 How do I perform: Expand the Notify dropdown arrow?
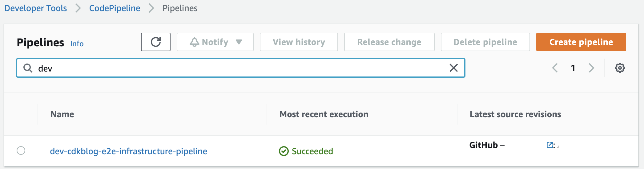(x=239, y=42)
